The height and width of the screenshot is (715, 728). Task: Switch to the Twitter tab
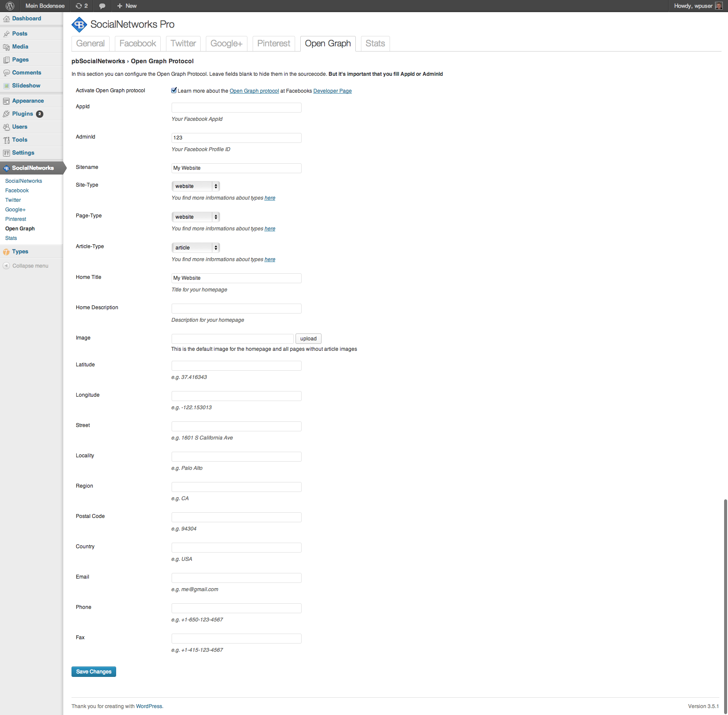point(183,44)
